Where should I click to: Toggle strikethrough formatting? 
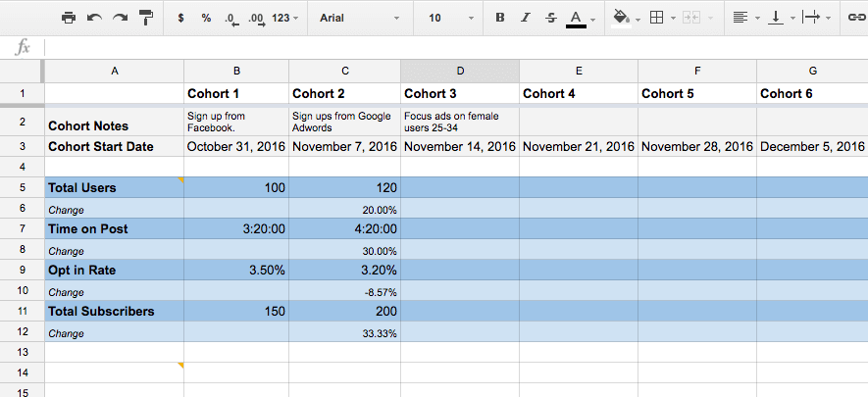click(551, 18)
